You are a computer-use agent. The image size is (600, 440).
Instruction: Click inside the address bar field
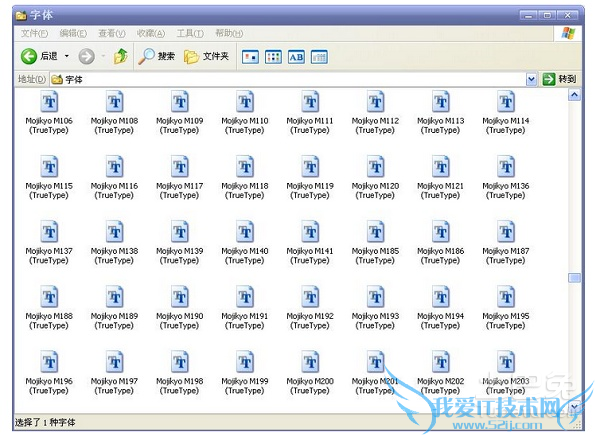288,80
